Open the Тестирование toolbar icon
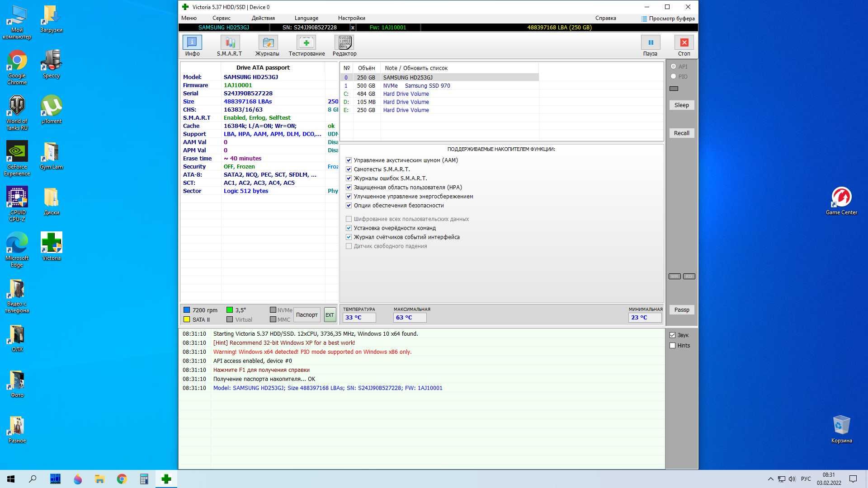The width and height of the screenshot is (868, 488). coord(306,43)
